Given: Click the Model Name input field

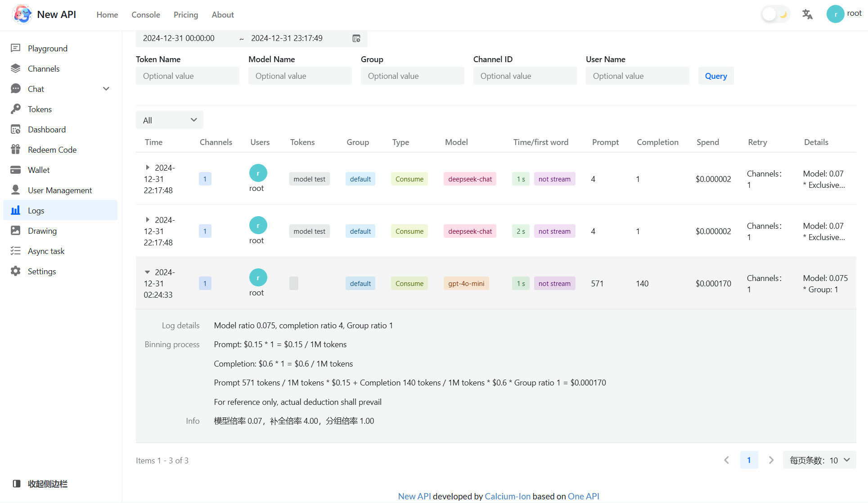Looking at the screenshot, I should click(x=300, y=76).
